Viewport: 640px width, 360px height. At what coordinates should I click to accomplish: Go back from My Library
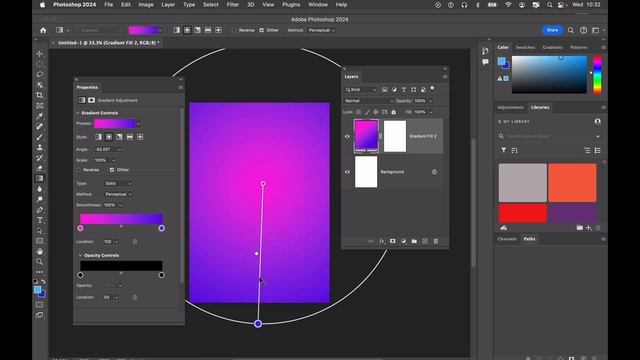click(x=500, y=122)
